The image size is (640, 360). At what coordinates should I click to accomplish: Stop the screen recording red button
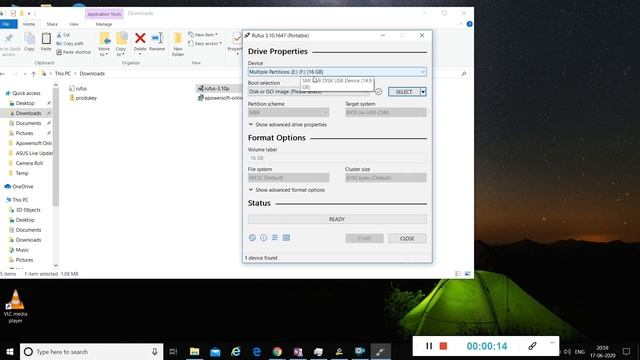[443, 346]
